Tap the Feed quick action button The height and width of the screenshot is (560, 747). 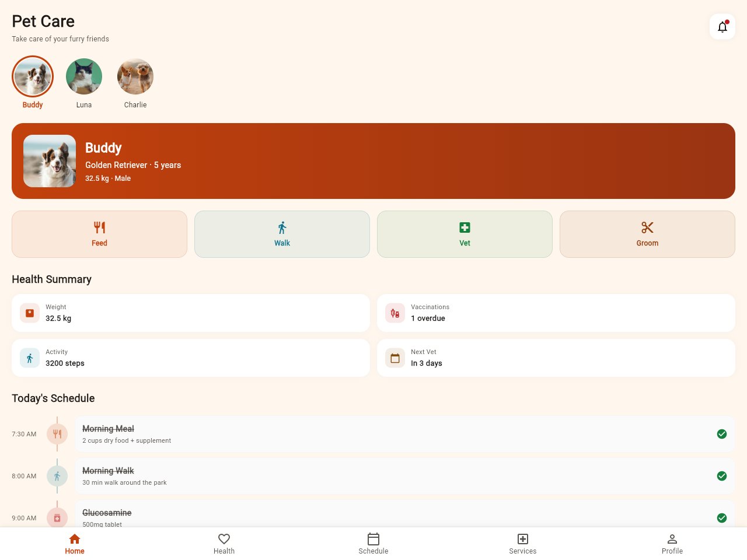pos(99,234)
